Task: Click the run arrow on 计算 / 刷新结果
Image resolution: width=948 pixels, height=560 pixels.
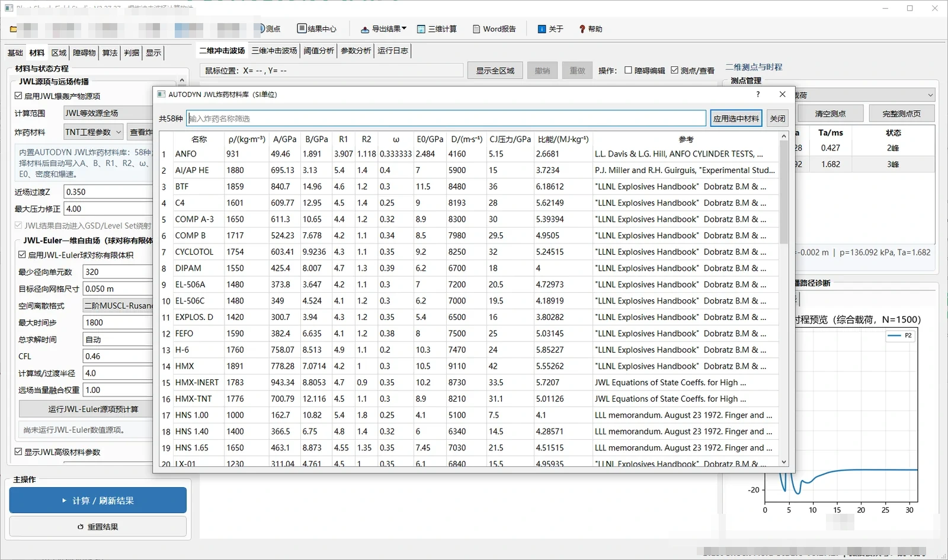Action: 64,501
